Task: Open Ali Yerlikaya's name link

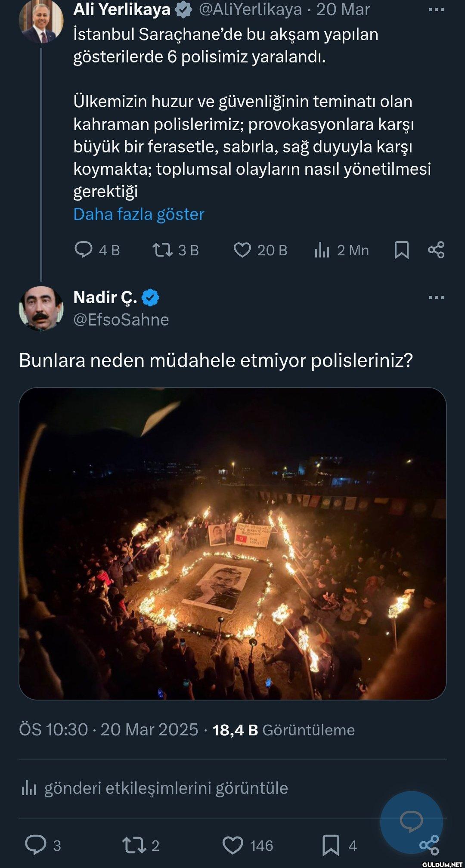Action: 122,9
